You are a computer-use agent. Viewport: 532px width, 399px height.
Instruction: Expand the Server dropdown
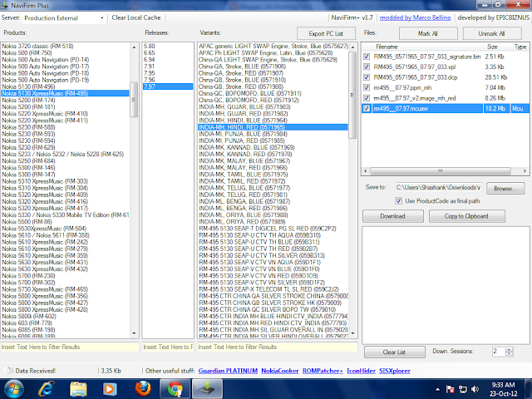tap(101, 18)
